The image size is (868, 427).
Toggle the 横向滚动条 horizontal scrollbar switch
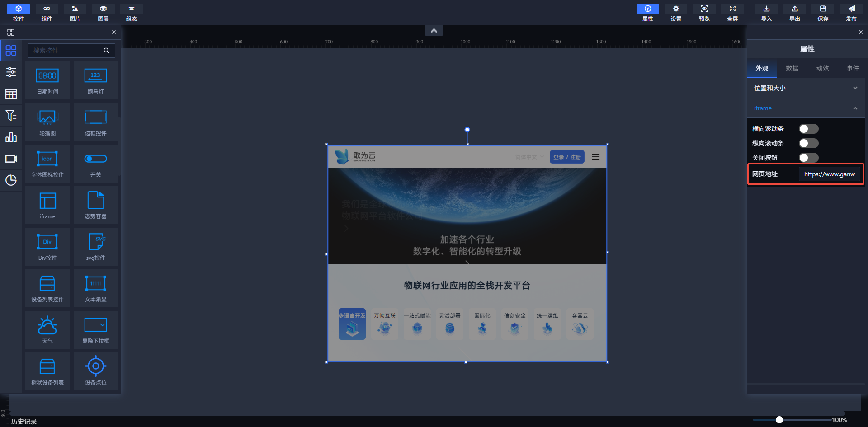[808, 129]
